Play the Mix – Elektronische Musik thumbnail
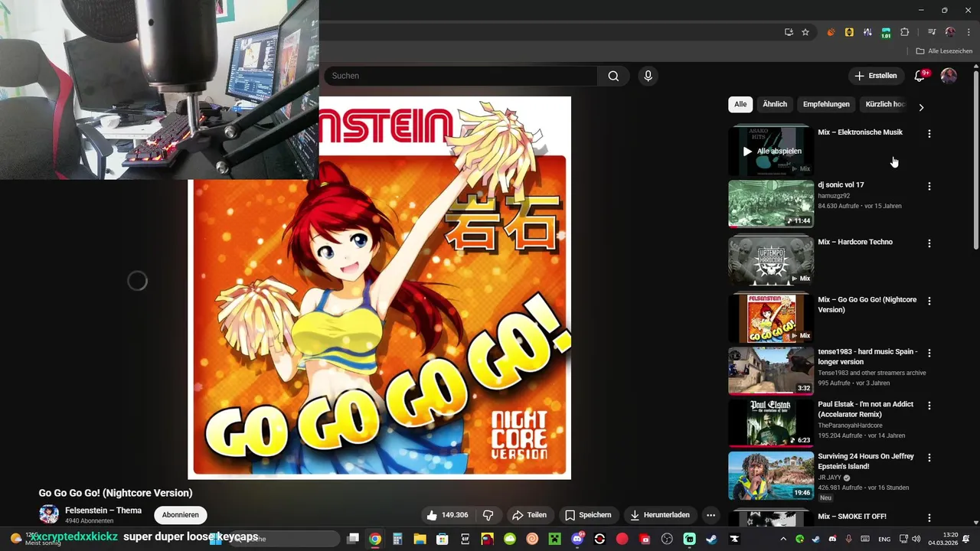Image resolution: width=980 pixels, height=551 pixels. point(771,151)
